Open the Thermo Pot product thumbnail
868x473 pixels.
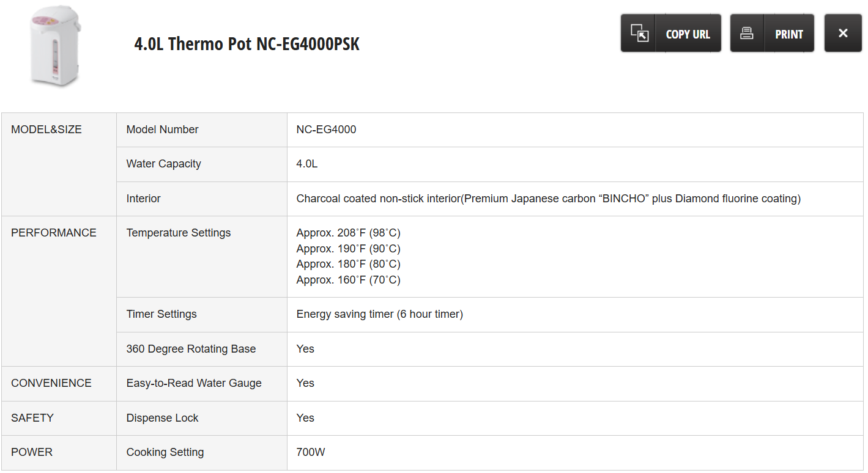point(56,46)
